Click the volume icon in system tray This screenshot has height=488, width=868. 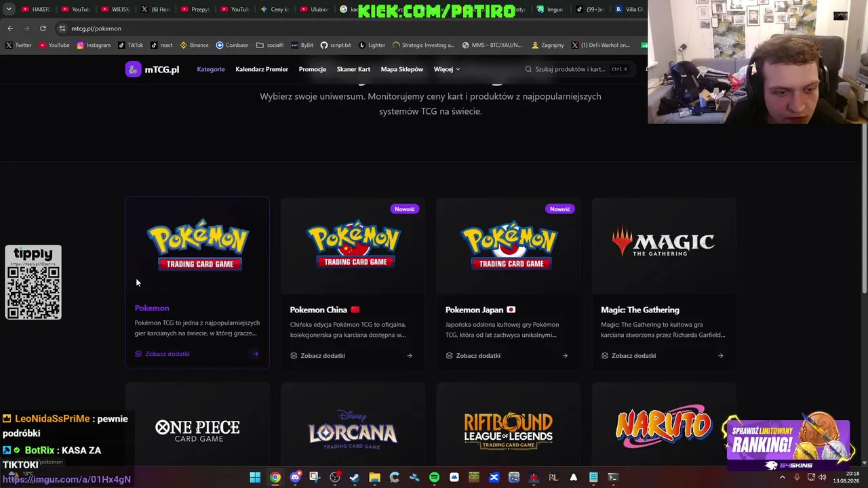[823, 477]
